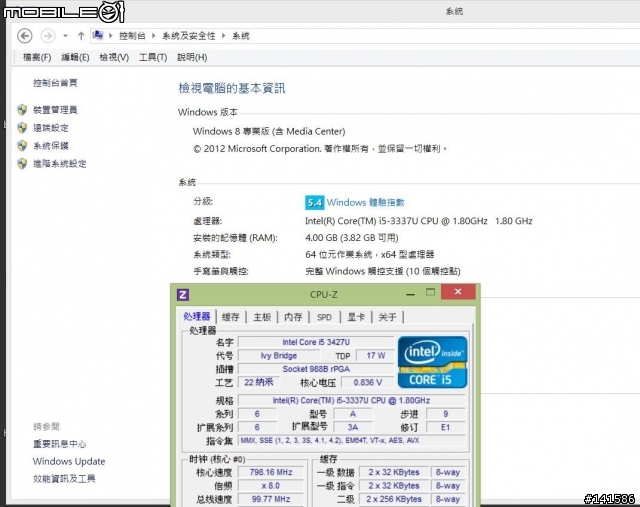Open the 進階系統設定 link

pyautogui.click(x=60, y=164)
